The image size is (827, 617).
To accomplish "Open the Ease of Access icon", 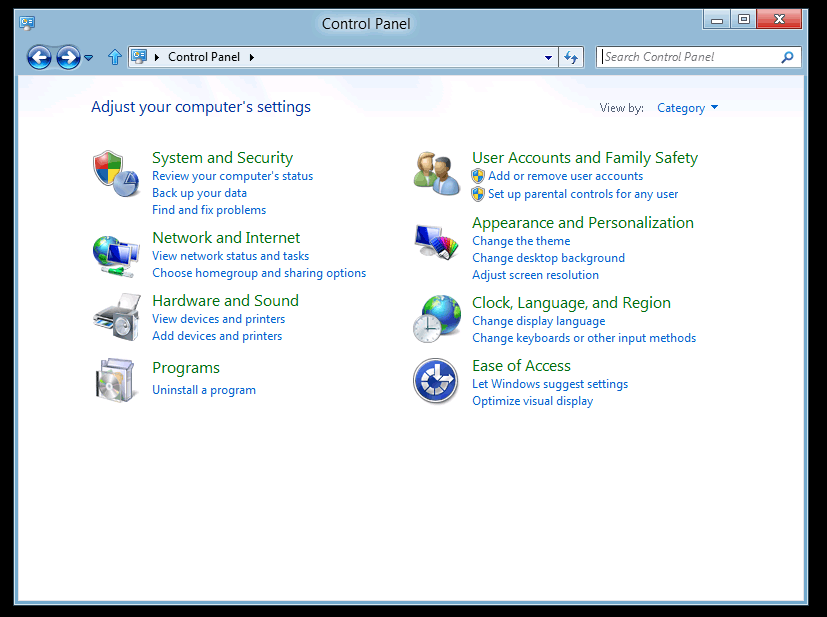I will (435, 381).
